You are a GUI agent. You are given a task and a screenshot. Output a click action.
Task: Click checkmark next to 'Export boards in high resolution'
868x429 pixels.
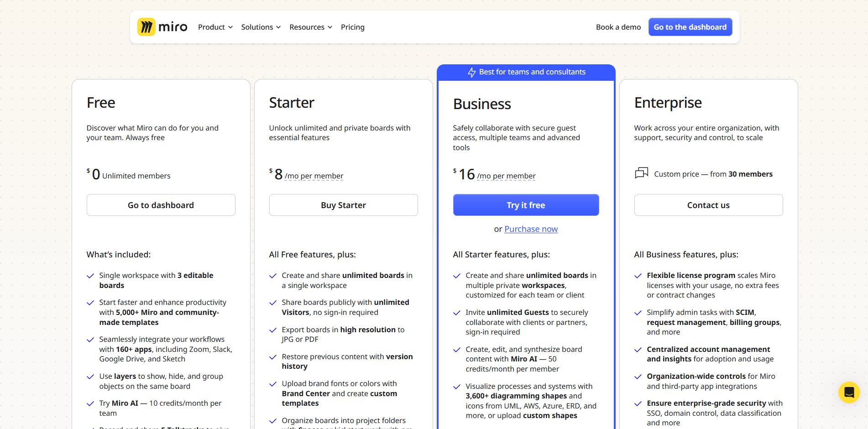coord(273,330)
